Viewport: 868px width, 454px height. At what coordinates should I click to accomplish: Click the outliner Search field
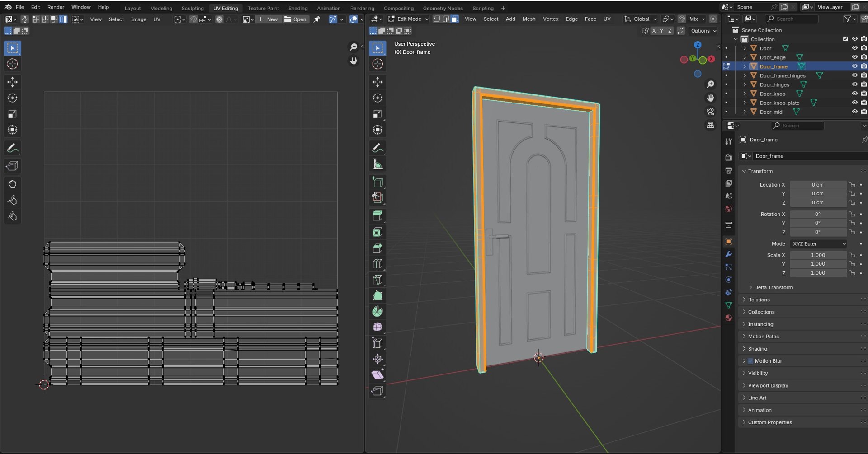click(792, 19)
